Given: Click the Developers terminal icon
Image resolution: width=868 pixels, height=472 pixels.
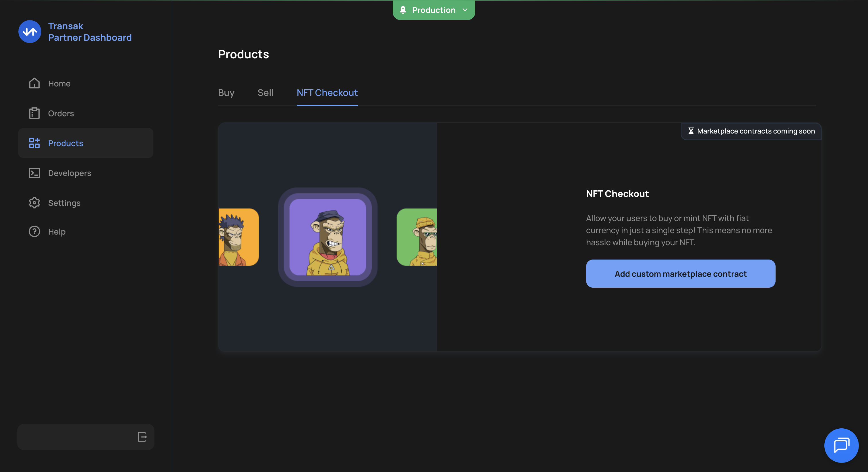Looking at the screenshot, I should coord(34,173).
